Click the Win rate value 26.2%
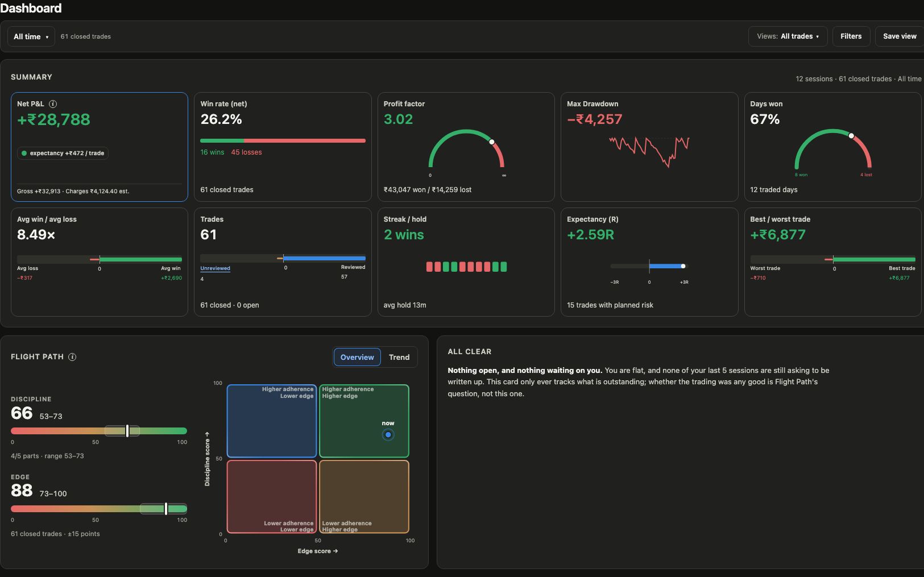The image size is (924, 577). pyautogui.click(x=221, y=119)
